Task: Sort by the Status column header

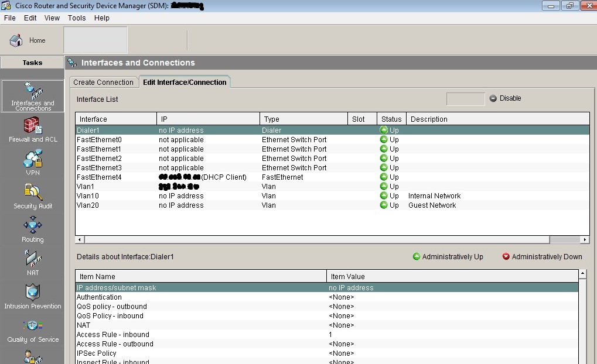Action: click(392, 119)
